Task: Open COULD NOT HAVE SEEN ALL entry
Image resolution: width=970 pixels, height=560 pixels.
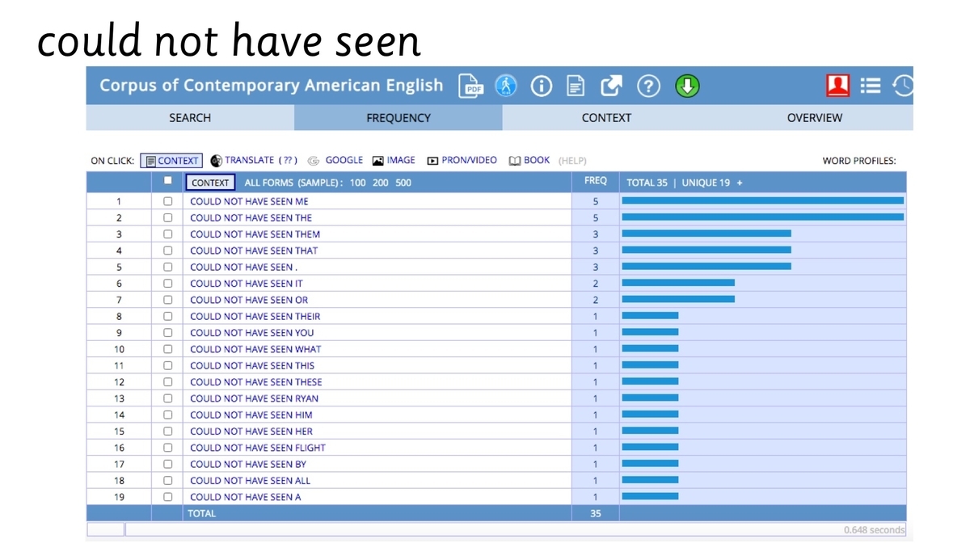Action: pyautogui.click(x=250, y=481)
